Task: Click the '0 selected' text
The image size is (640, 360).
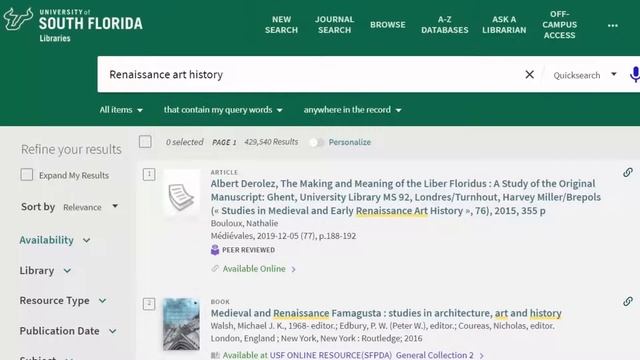Action: click(184, 142)
